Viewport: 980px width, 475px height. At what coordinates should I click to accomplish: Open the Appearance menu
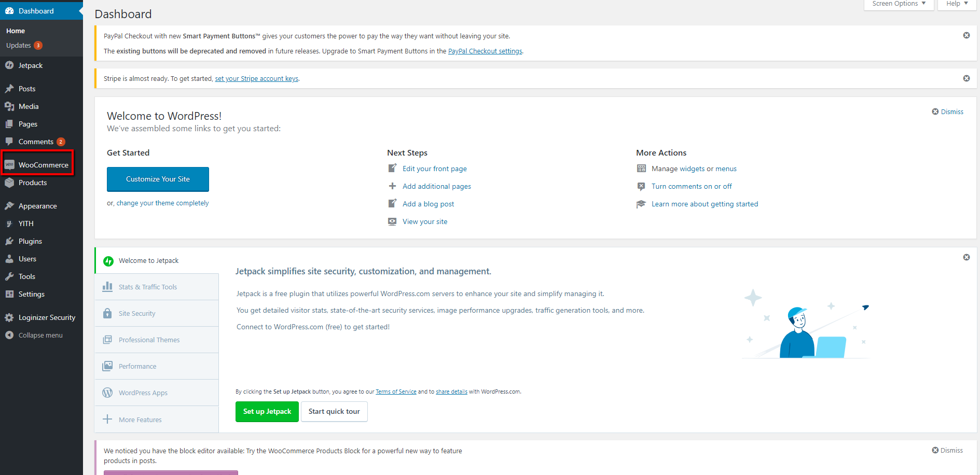point(42,206)
